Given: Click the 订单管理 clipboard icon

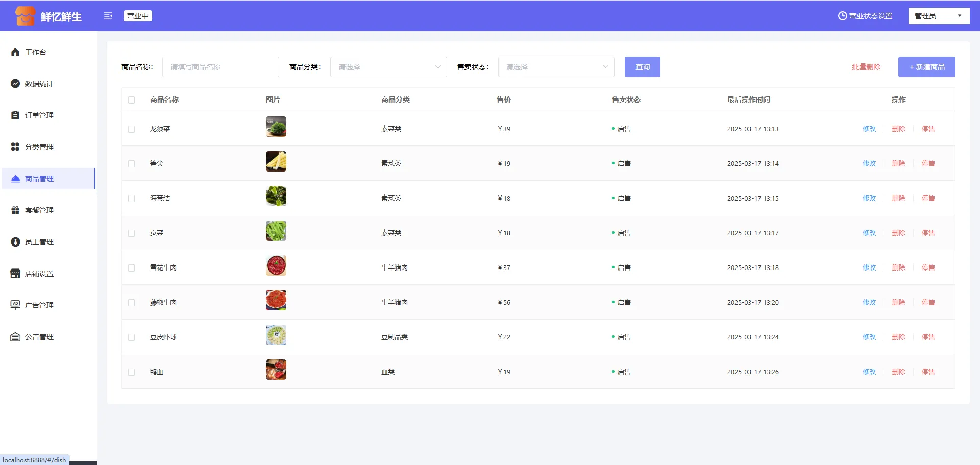Looking at the screenshot, I should coord(15,115).
